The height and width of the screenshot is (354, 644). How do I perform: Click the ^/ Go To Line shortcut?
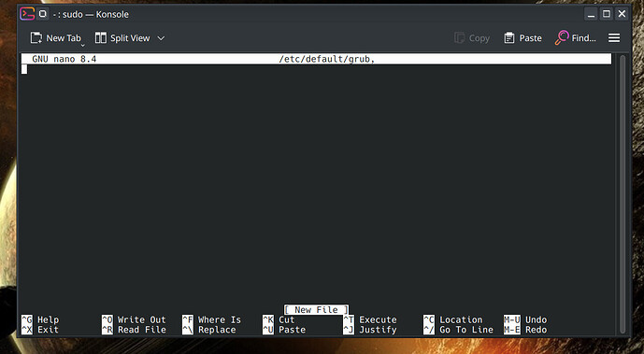click(x=458, y=330)
